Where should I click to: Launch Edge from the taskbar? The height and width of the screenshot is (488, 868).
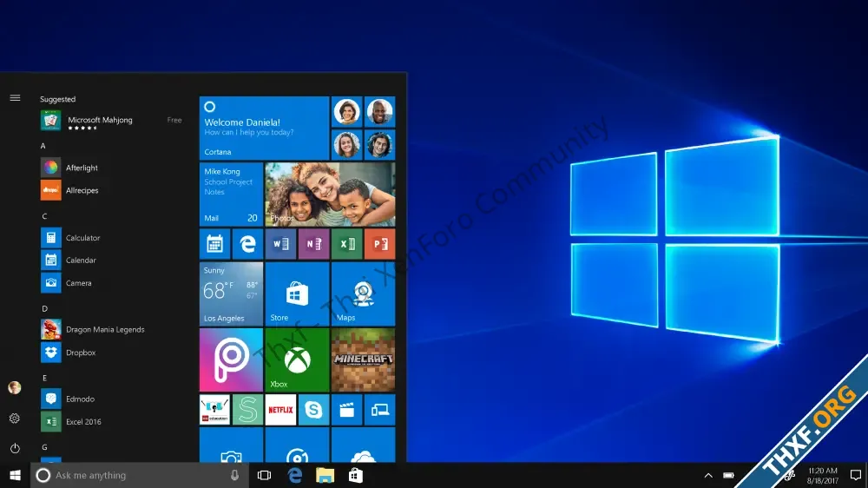295,475
